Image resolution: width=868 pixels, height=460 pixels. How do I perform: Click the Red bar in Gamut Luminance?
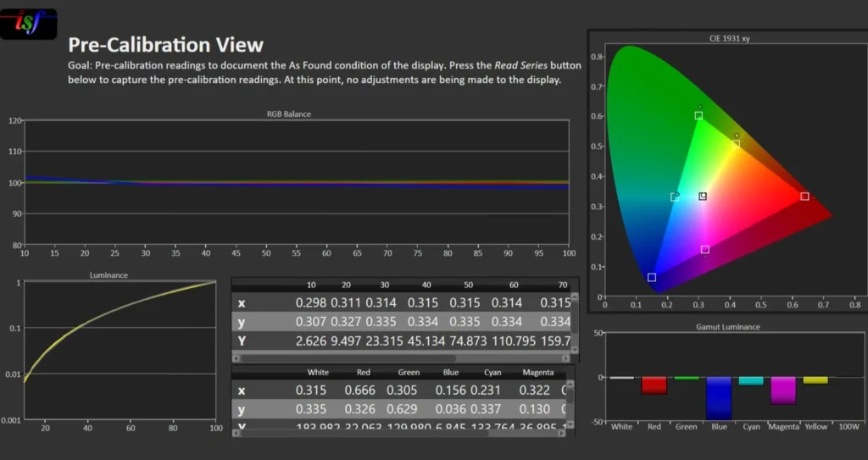[x=654, y=385]
